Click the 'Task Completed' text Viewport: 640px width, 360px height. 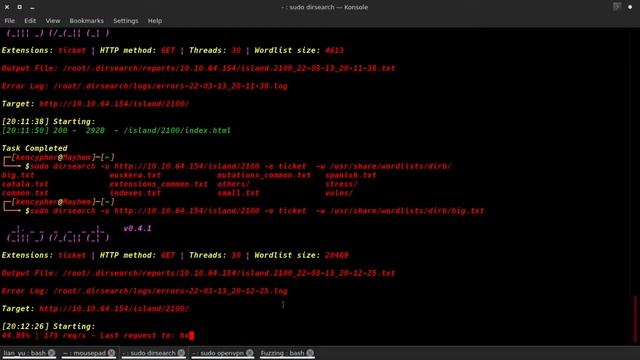[35, 148]
